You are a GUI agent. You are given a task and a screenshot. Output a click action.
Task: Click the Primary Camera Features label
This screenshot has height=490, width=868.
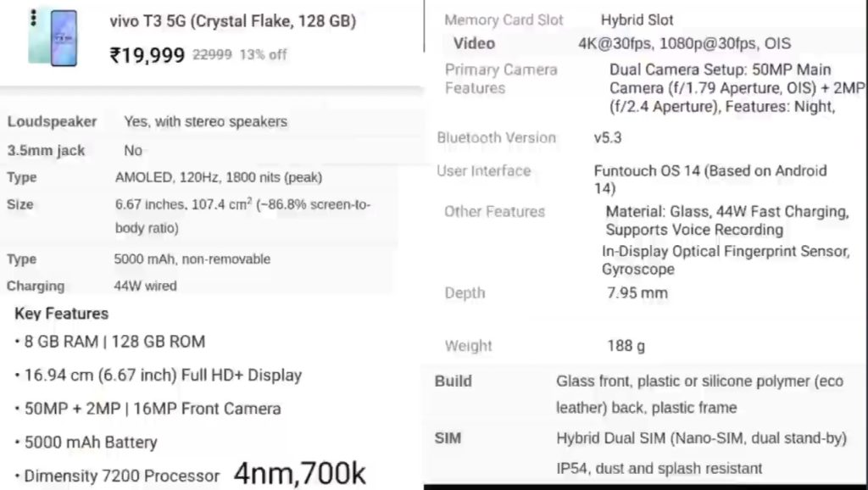(501, 79)
